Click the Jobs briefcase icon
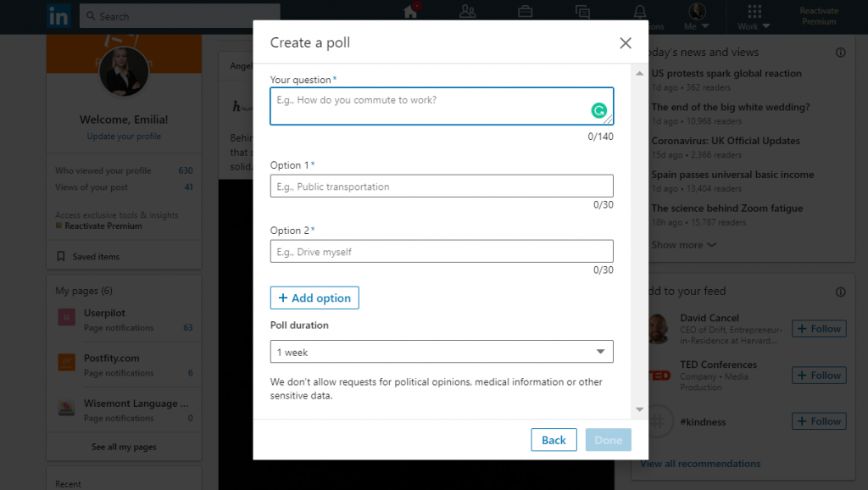The height and width of the screenshot is (490, 868). tap(525, 11)
